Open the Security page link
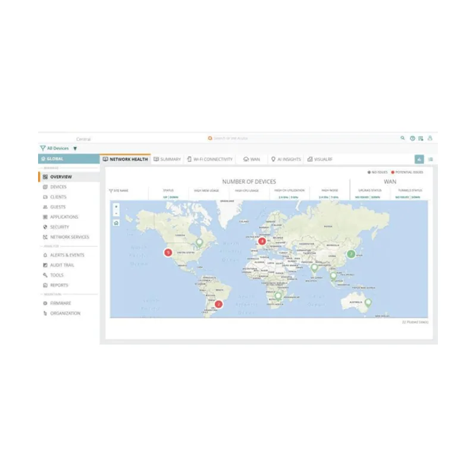The width and height of the screenshot is (476, 476). pyautogui.click(x=59, y=227)
